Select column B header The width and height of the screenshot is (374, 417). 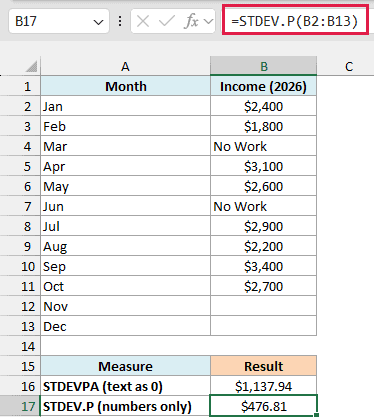pos(264,67)
